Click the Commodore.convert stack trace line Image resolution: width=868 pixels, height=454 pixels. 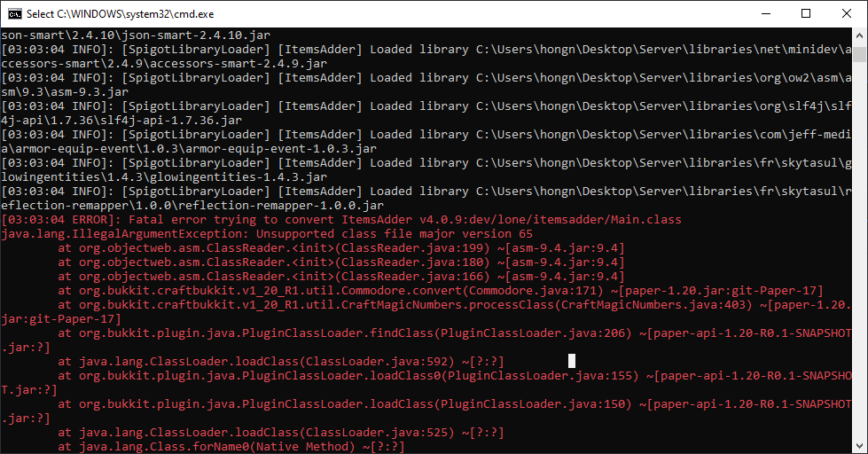[441, 291]
